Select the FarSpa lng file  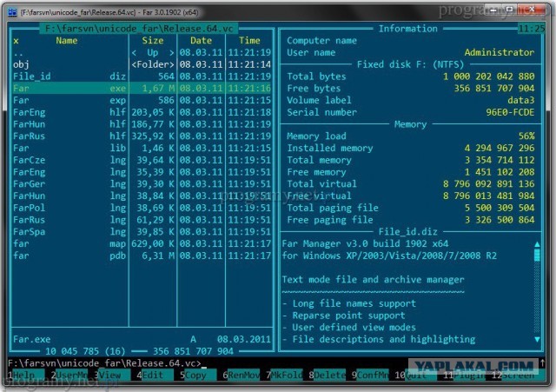click(142, 232)
